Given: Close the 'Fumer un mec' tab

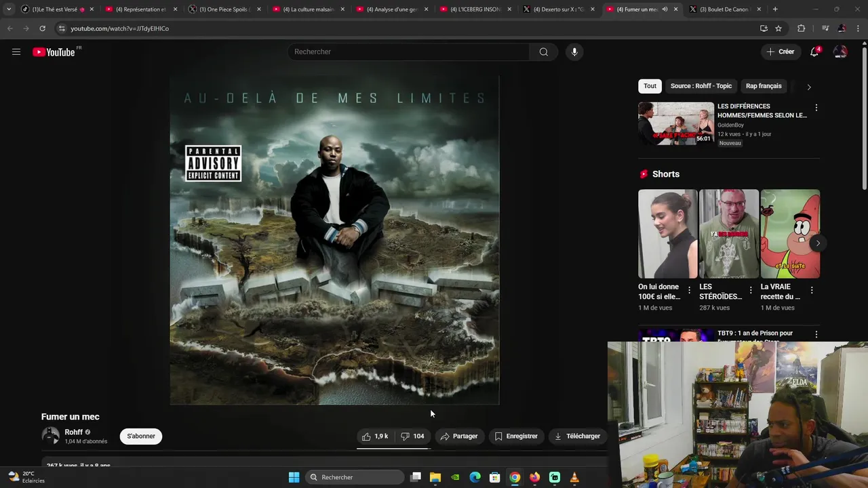Looking at the screenshot, I should coord(675,9).
